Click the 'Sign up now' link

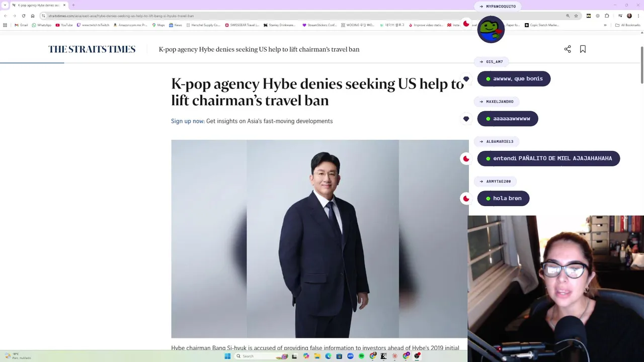188,121
